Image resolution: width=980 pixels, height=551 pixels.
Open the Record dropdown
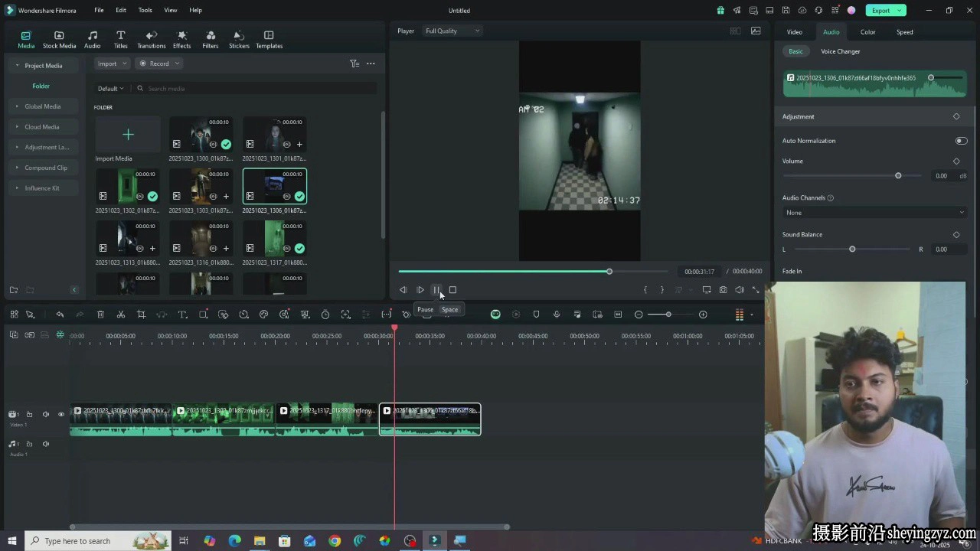click(x=159, y=64)
